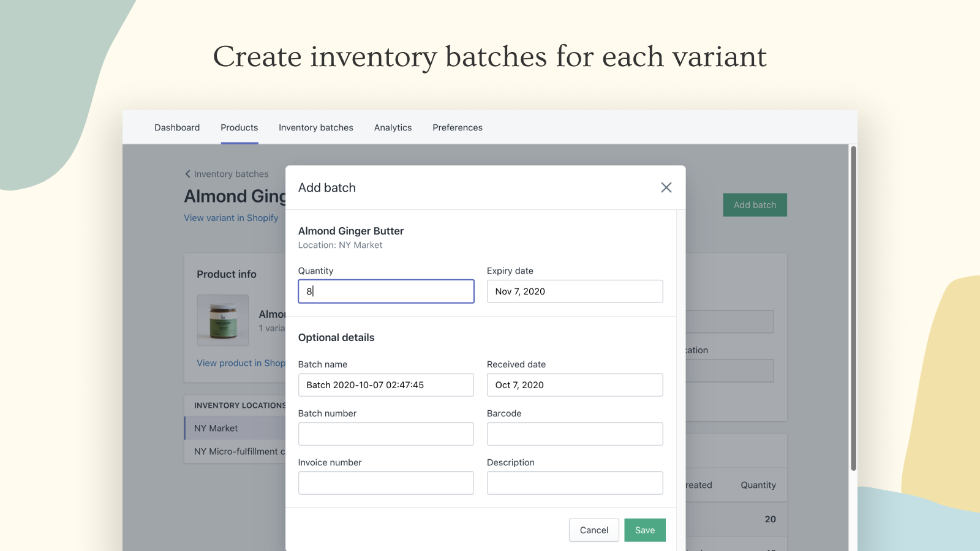The height and width of the screenshot is (551, 980).
Task: Select the NY Market inventory location
Action: point(216,428)
